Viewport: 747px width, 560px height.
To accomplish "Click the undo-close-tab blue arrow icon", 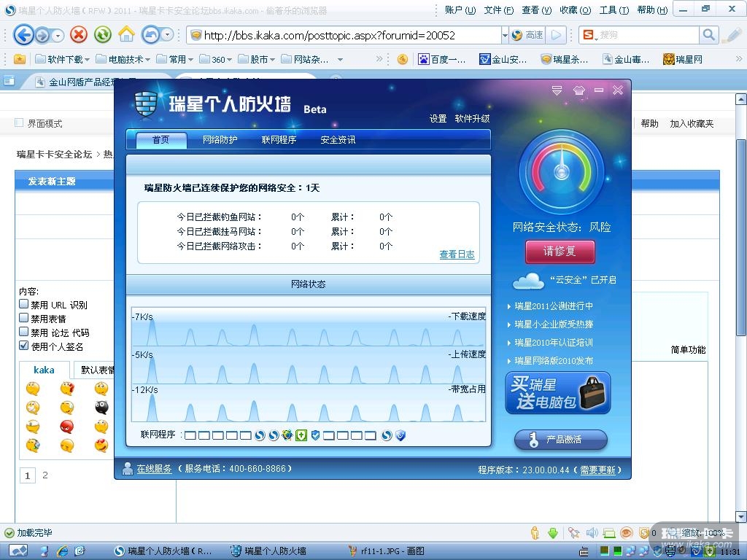I will click(152, 35).
